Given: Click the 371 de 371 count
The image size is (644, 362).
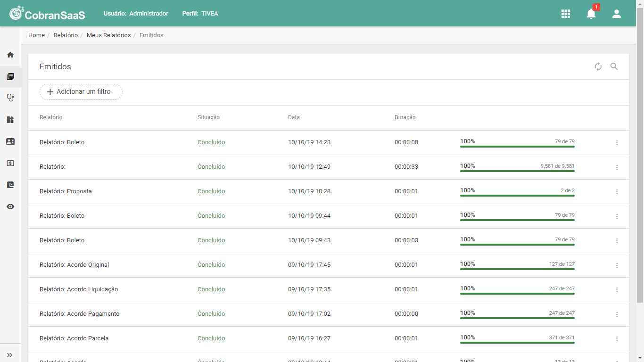Looking at the screenshot, I should point(562,337).
